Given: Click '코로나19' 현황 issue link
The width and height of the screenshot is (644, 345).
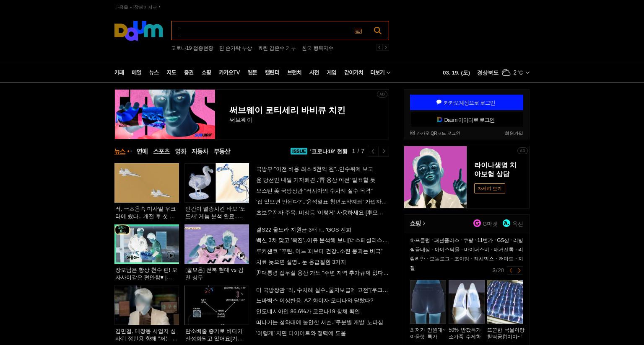Looking at the screenshot, I should (329, 151).
